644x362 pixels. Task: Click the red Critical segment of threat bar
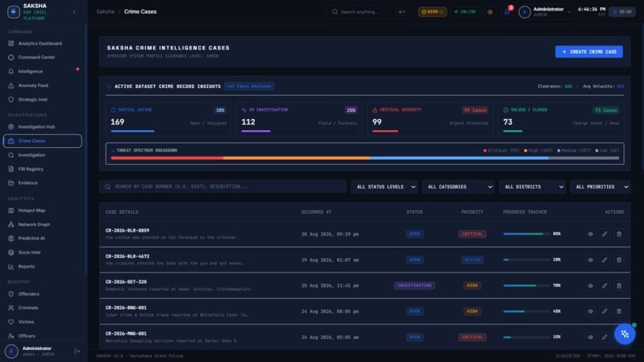[x=167, y=157]
